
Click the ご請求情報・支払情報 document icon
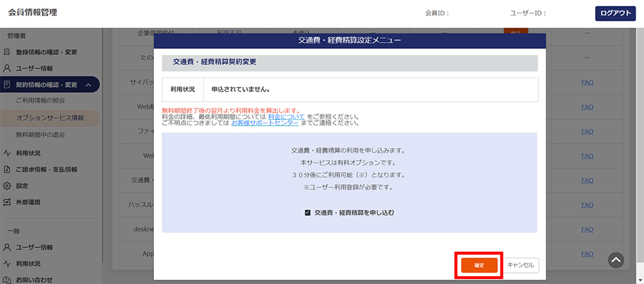[x=7, y=169]
